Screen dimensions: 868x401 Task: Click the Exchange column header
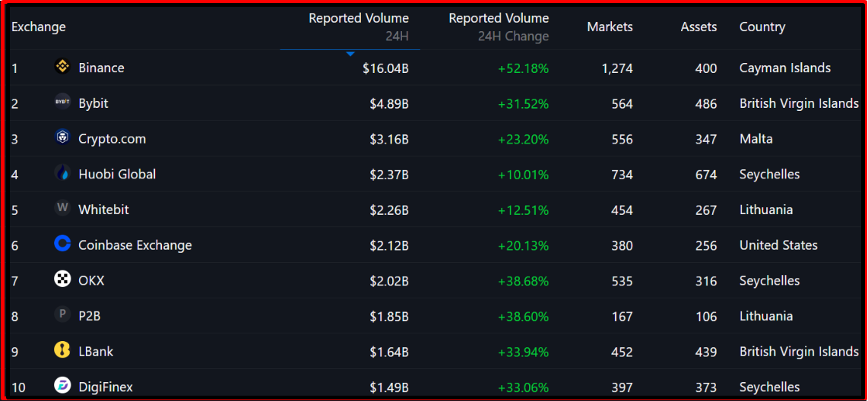click(39, 27)
